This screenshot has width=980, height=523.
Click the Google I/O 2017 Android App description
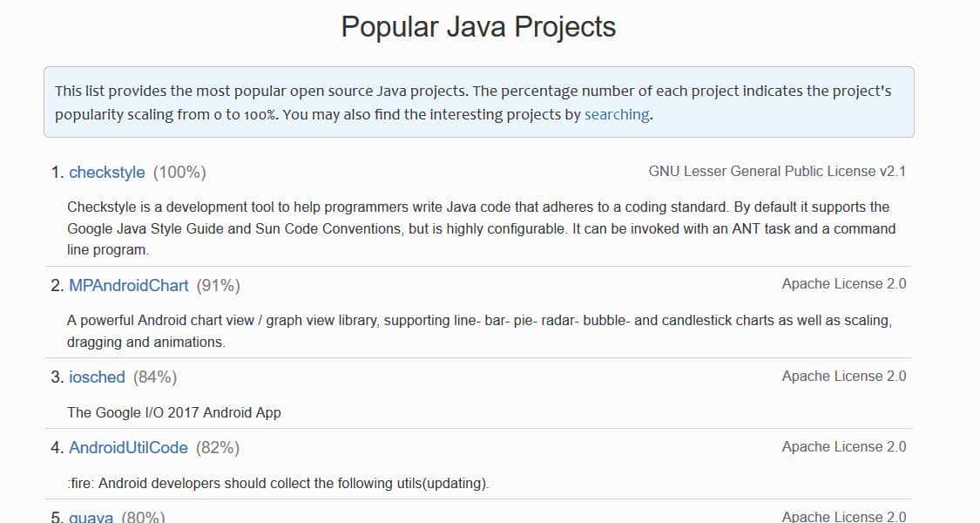pyautogui.click(x=173, y=412)
